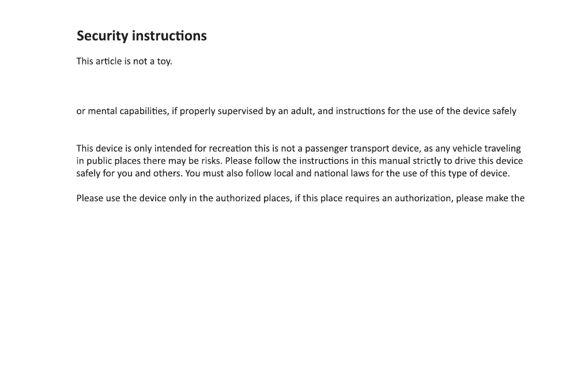
Task: Click the word "vehicle"
Action: click(x=467, y=148)
